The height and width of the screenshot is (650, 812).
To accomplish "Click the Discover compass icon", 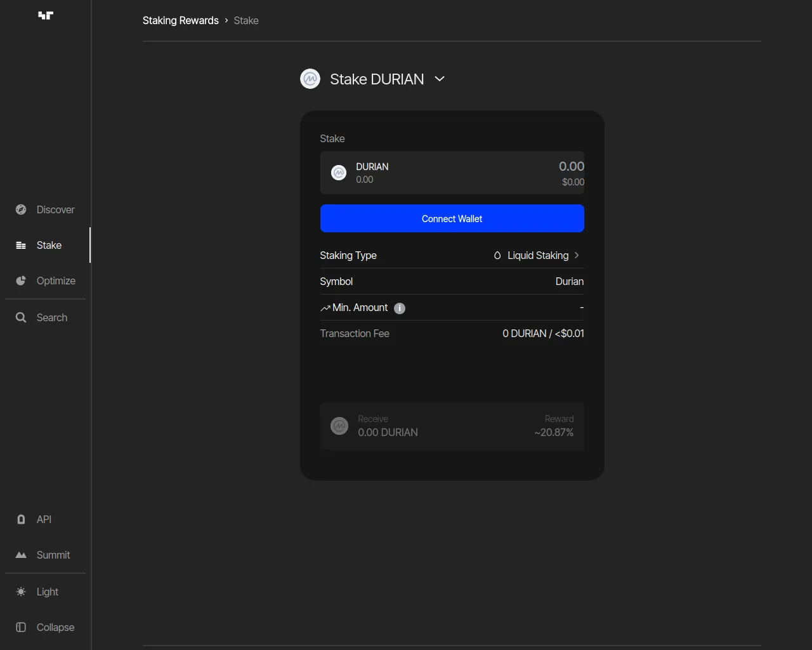I will 21,209.
